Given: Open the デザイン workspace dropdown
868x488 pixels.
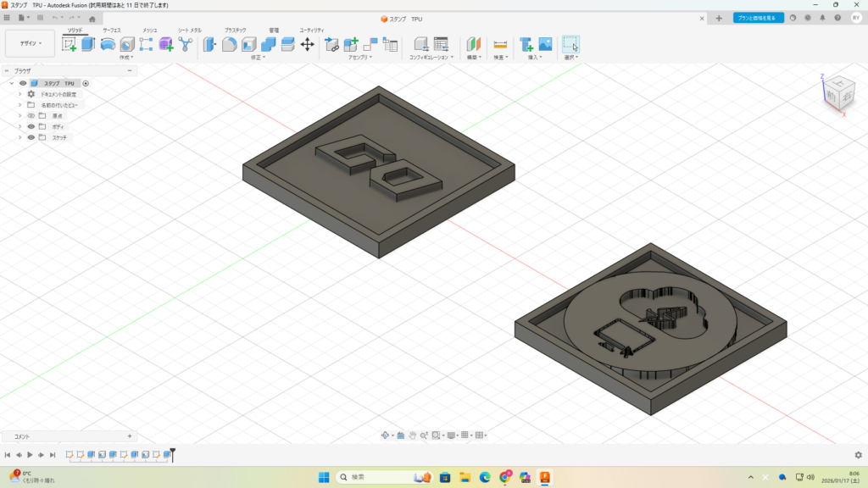Looking at the screenshot, I should [31, 43].
